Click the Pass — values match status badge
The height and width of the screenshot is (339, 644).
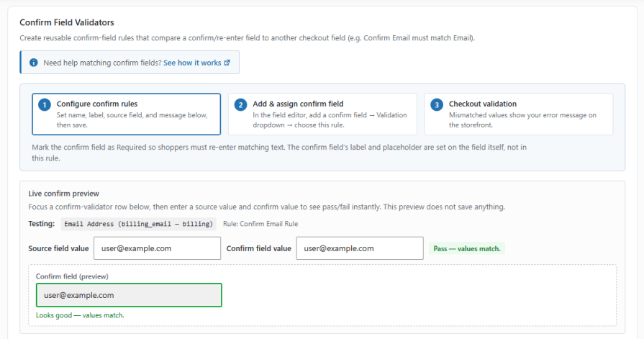click(x=467, y=248)
